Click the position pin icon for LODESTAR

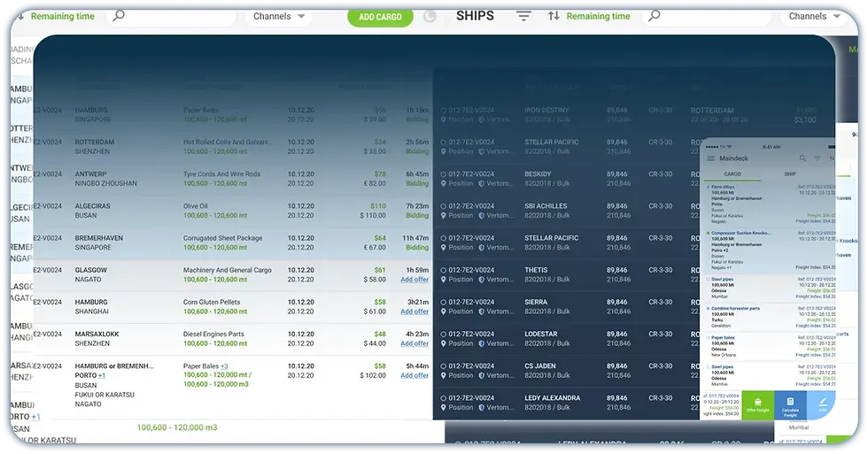pyautogui.click(x=444, y=344)
